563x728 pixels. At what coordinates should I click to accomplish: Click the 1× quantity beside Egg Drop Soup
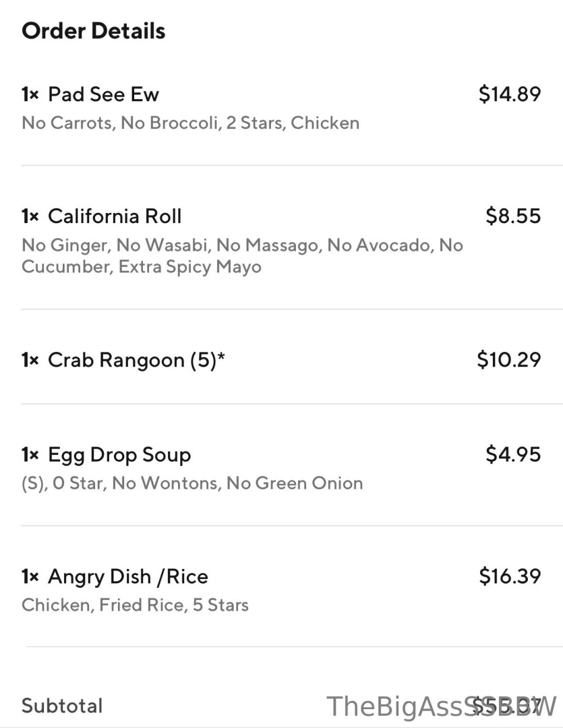(30, 455)
